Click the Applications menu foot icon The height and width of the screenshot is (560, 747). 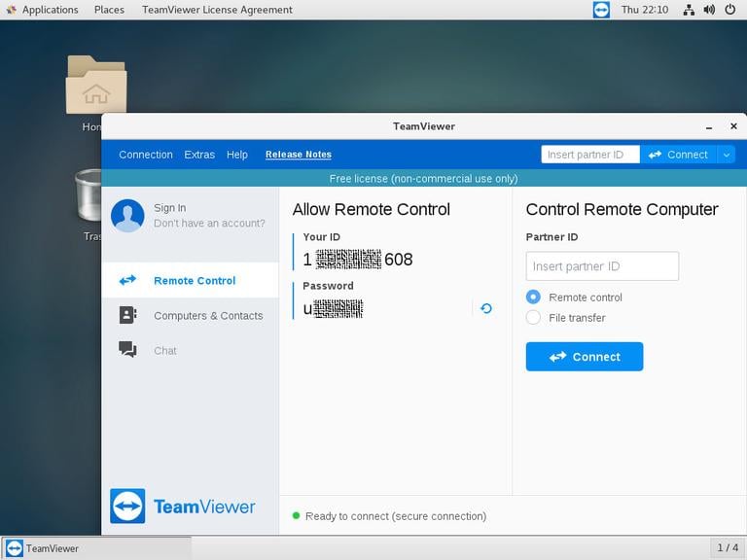(x=11, y=10)
